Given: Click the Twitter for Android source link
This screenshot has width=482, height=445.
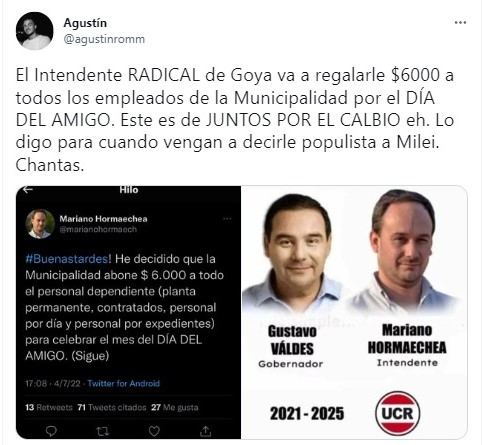Looking at the screenshot, I should tap(124, 383).
